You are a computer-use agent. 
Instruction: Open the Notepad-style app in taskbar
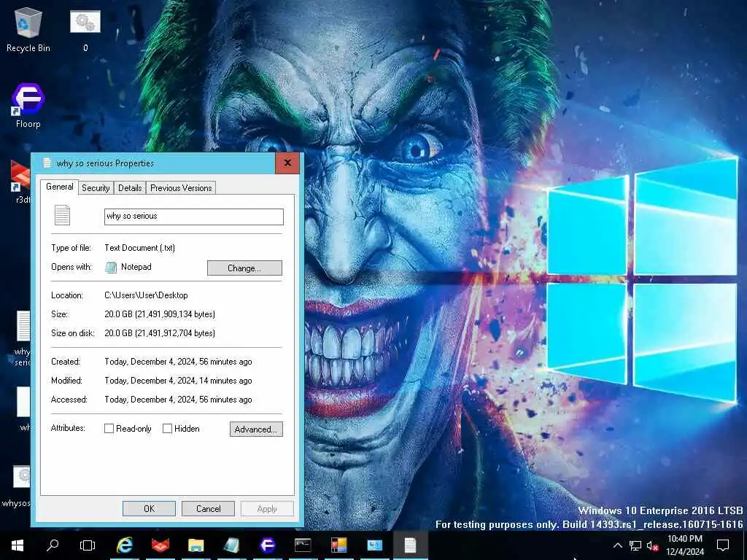pyautogui.click(x=231, y=545)
